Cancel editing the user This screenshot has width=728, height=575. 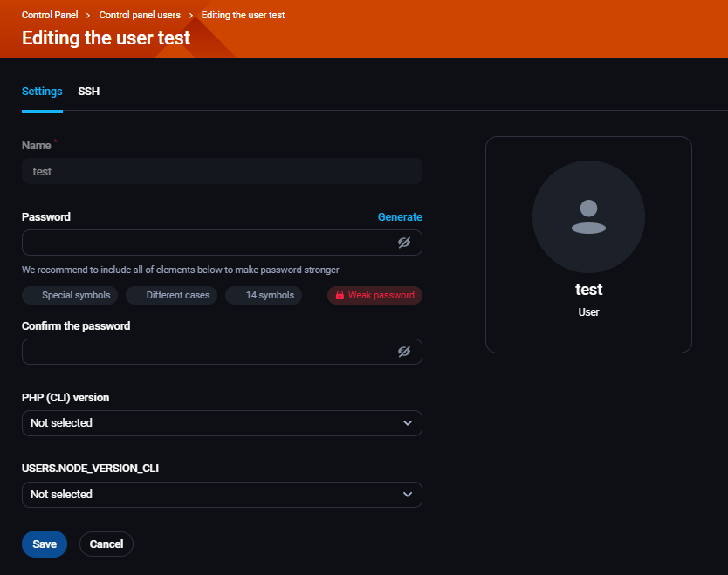106,544
